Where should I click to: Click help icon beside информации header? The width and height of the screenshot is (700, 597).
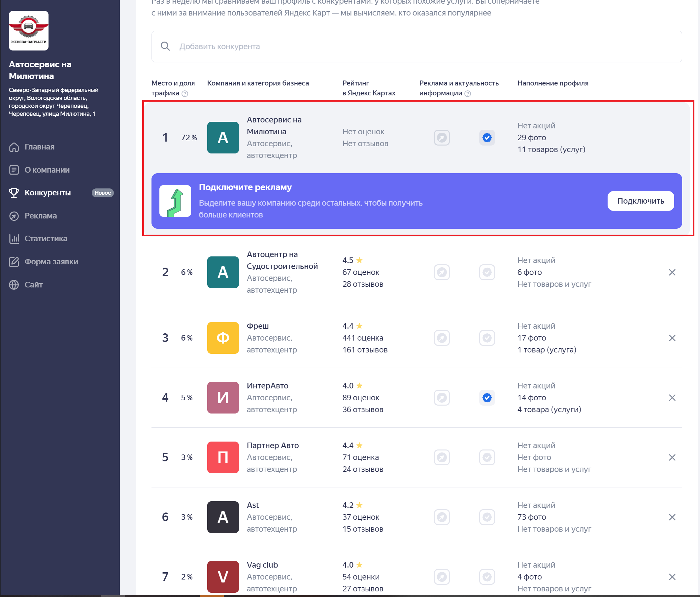(468, 94)
